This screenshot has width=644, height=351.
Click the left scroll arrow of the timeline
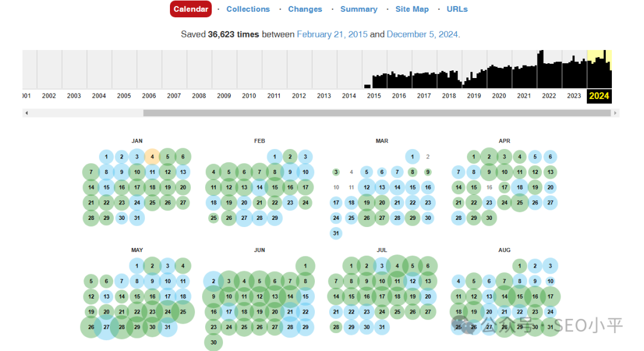(x=27, y=113)
